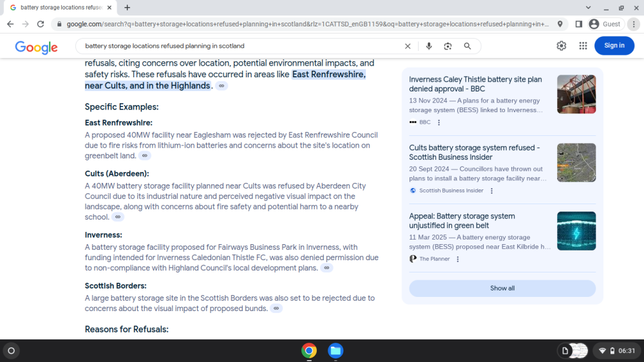
Task: Open the Guest profile menu
Action: click(x=605, y=24)
